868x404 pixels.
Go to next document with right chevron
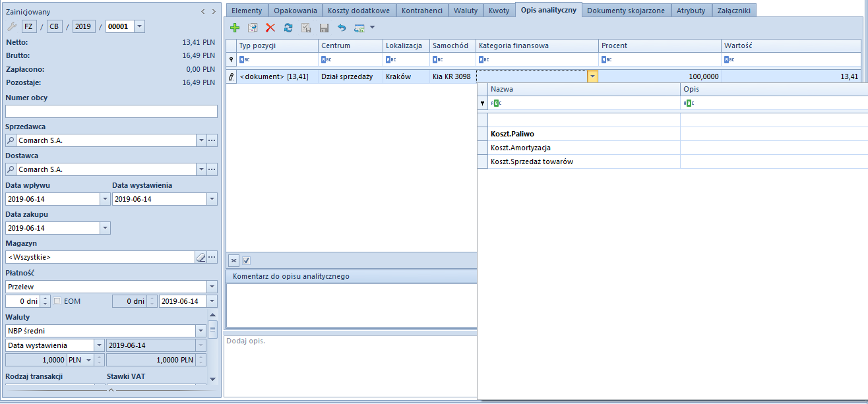point(213,12)
